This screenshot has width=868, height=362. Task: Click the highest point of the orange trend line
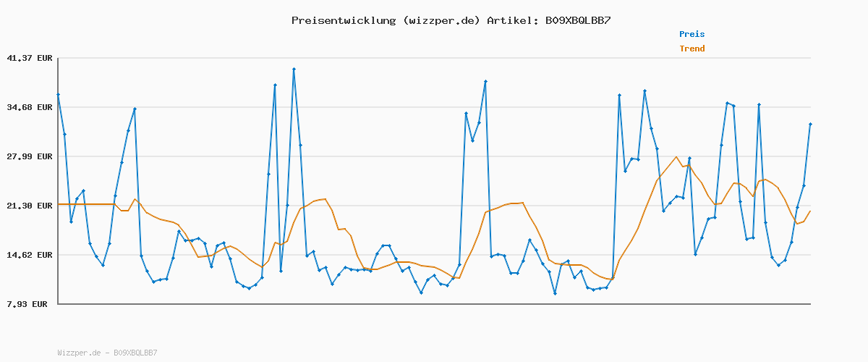[676, 157]
